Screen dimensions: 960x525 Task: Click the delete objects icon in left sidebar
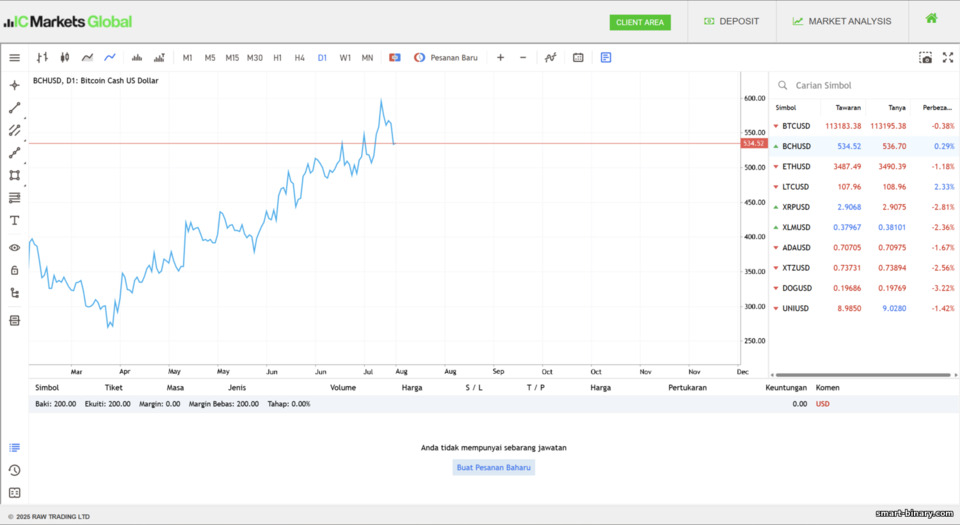click(x=15, y=321)
